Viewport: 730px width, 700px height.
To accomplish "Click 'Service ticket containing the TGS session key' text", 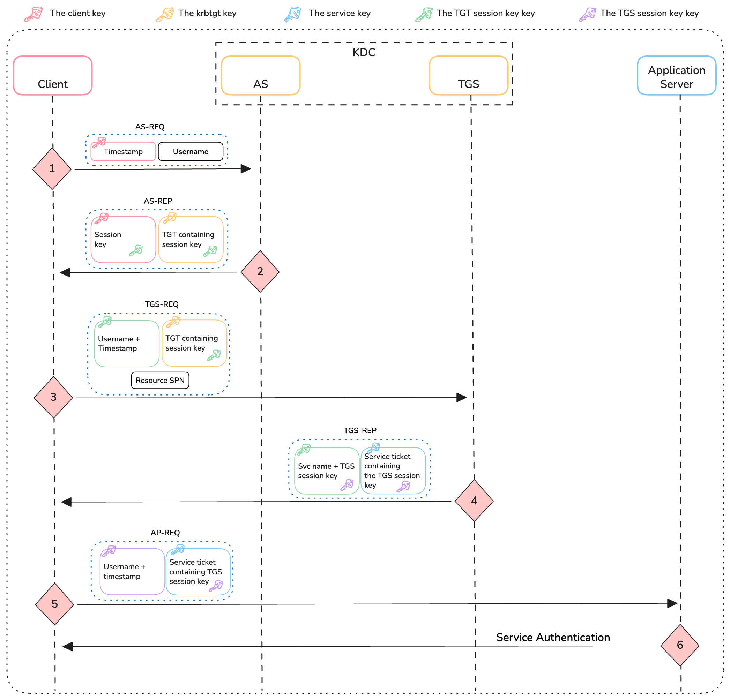I will coord(392,471).
